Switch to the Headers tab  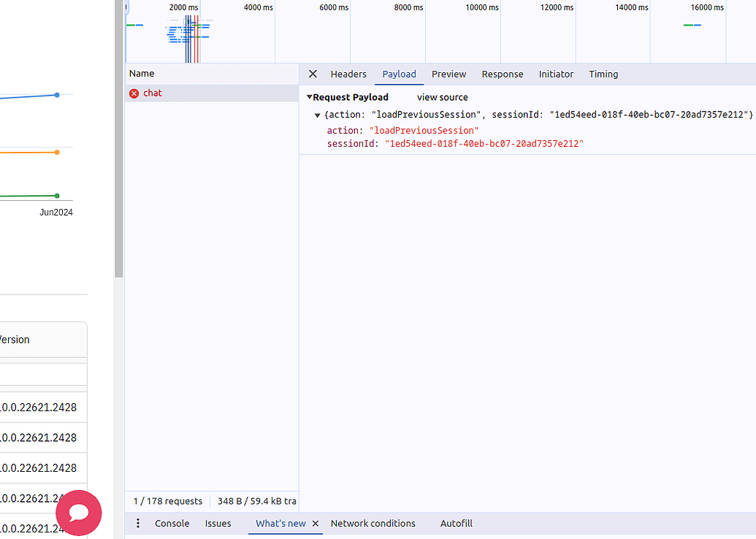(348, 74)
